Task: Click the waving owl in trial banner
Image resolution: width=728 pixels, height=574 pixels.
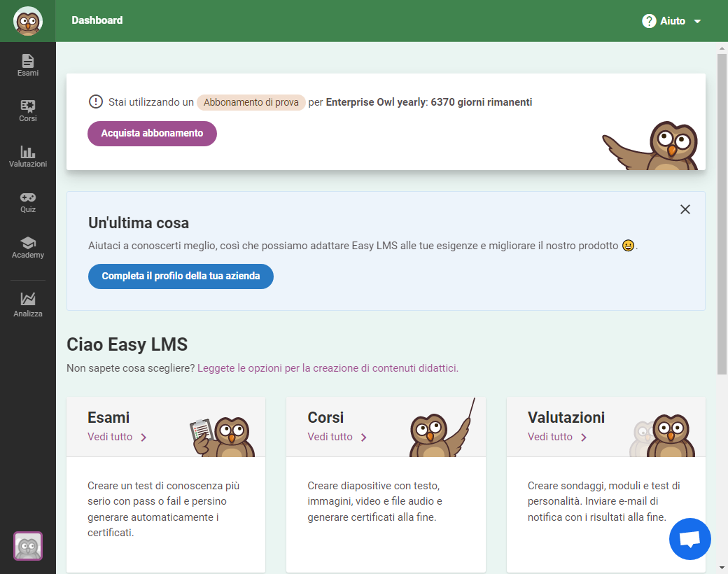Action: click(650, 146)
